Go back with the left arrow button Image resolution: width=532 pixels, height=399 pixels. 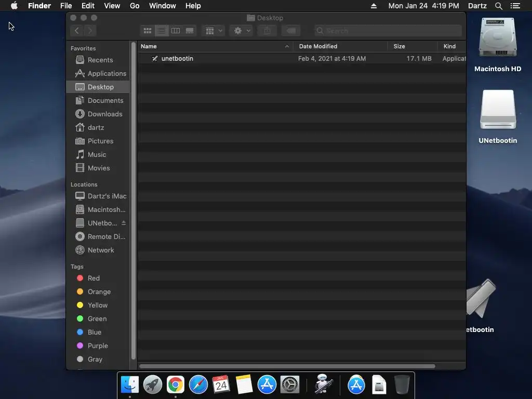coord(77,31)
